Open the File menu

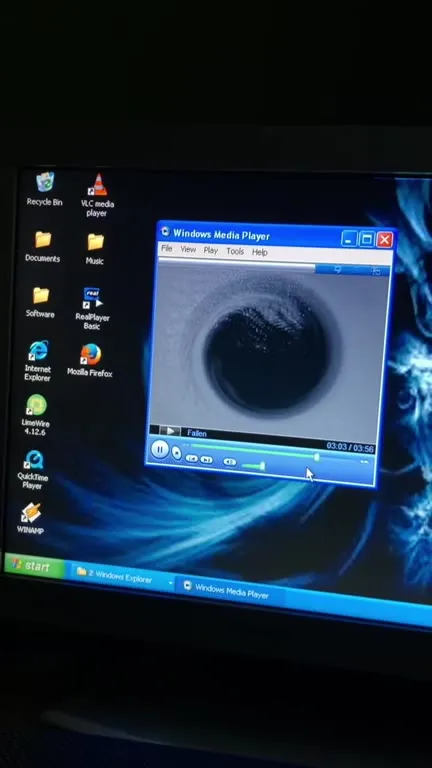point(167,248)
